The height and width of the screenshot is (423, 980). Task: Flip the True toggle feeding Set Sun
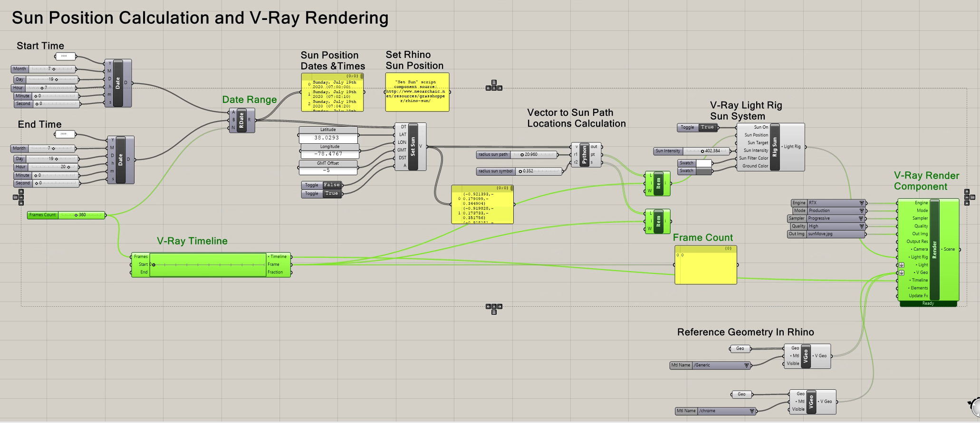[x=331, y=194]
